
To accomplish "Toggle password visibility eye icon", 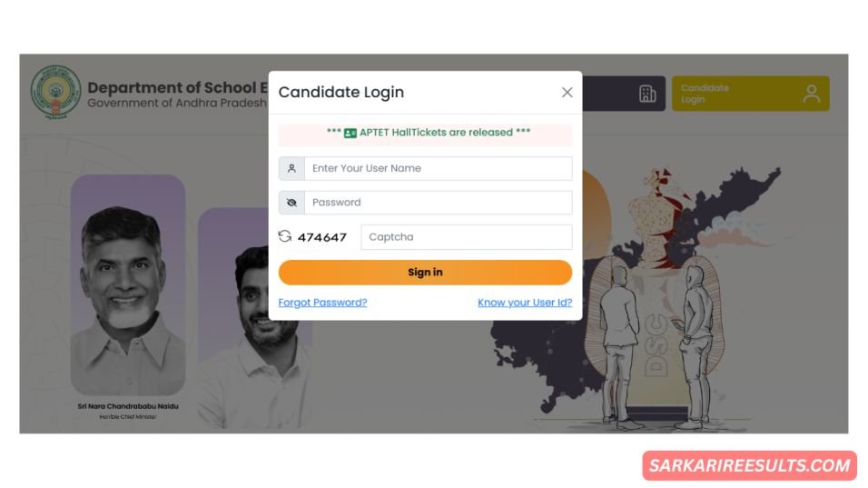I will click(291, 203).
